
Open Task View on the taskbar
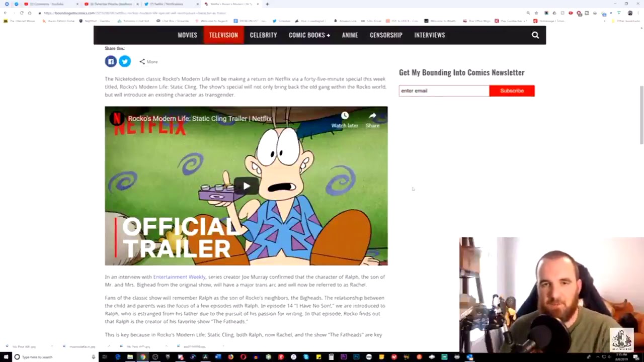point(105,357)
